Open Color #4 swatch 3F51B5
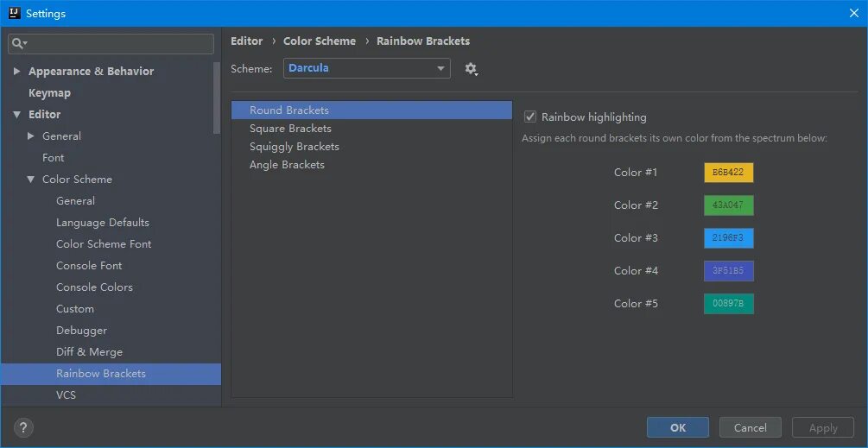The image size is (868, 448). coord(728,271)
